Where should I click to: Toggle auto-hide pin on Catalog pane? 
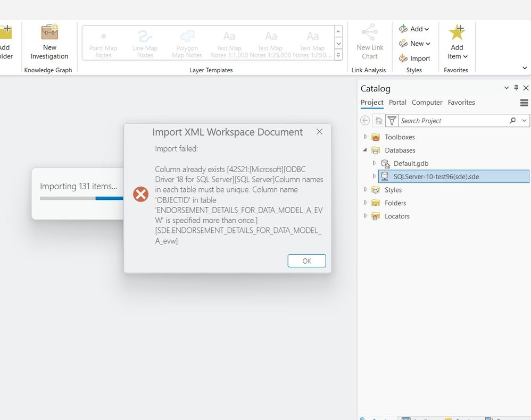[x=516, y=88]
